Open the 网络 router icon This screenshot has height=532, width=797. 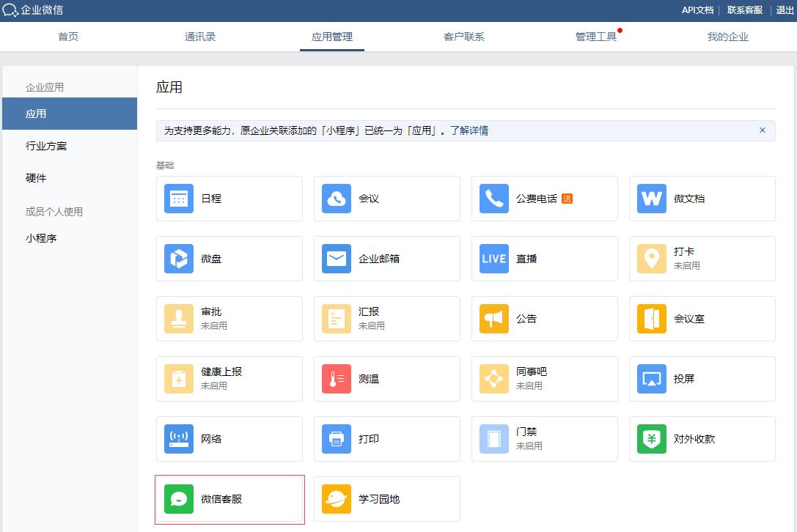click(179, 438)
